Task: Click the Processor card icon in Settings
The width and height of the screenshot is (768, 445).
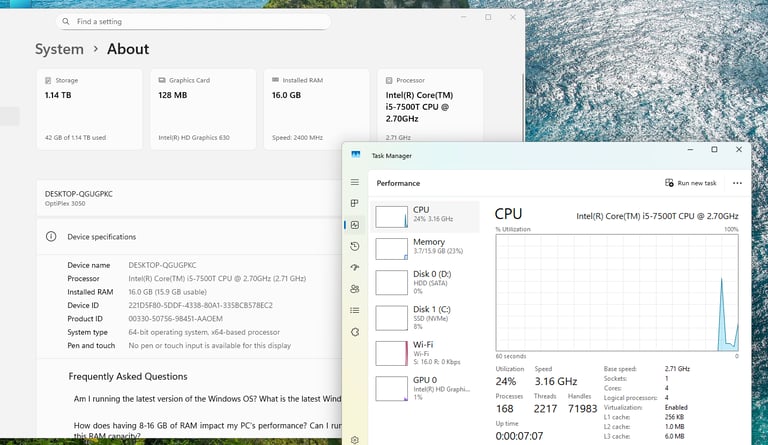Action: pos(389,80)
